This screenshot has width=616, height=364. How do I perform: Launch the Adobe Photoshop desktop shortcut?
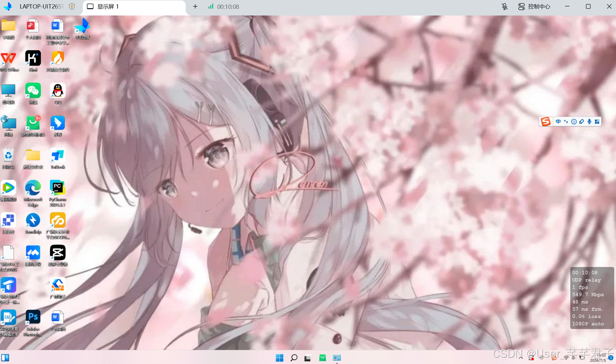click(33, 323)
